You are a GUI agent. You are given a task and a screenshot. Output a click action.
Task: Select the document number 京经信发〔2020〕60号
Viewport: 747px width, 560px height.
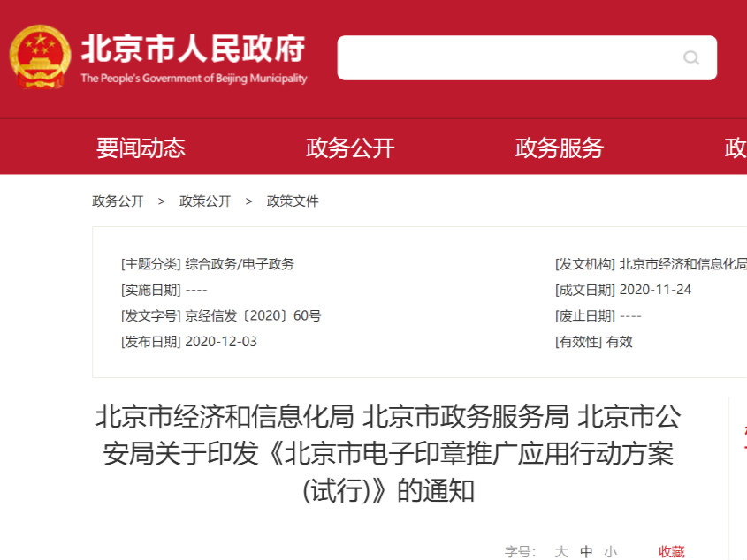pyautogui.click(x=253, y=315)
